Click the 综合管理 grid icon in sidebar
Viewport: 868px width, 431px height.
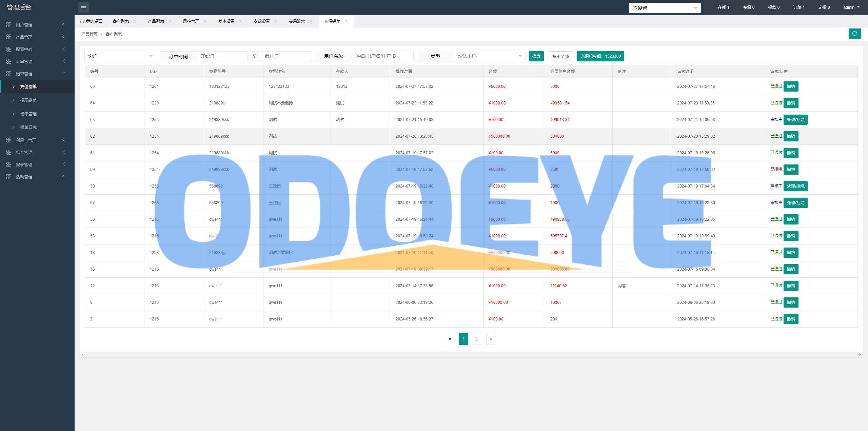9,152
